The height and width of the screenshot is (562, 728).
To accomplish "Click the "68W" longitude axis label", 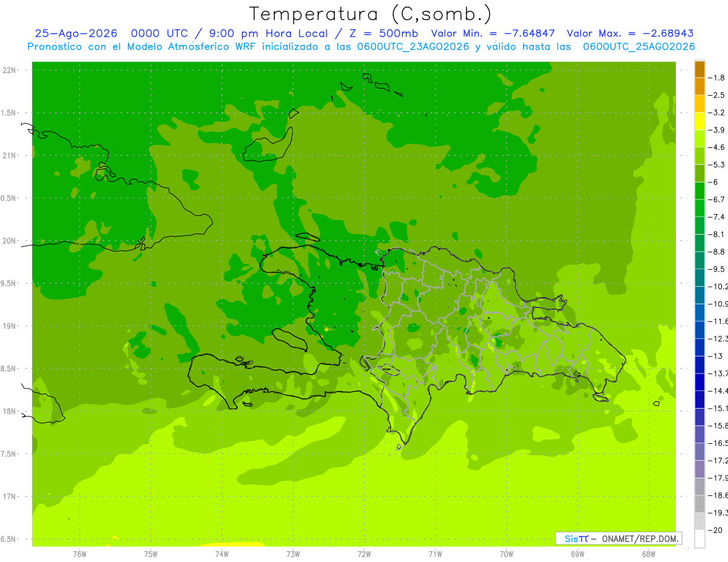I will (x=648, y=554).
